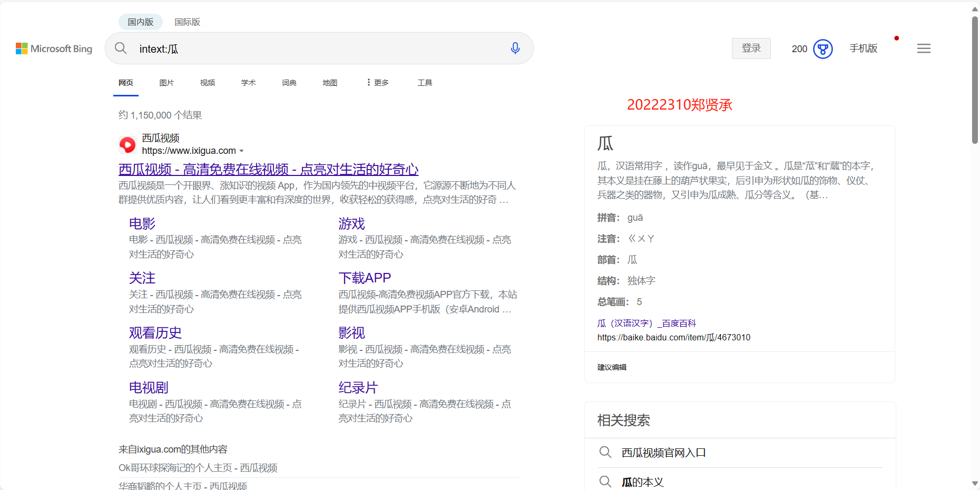Screen dimensions: 980x490
Task: Start voice search with the microphone icon
Action: (515, 48)
